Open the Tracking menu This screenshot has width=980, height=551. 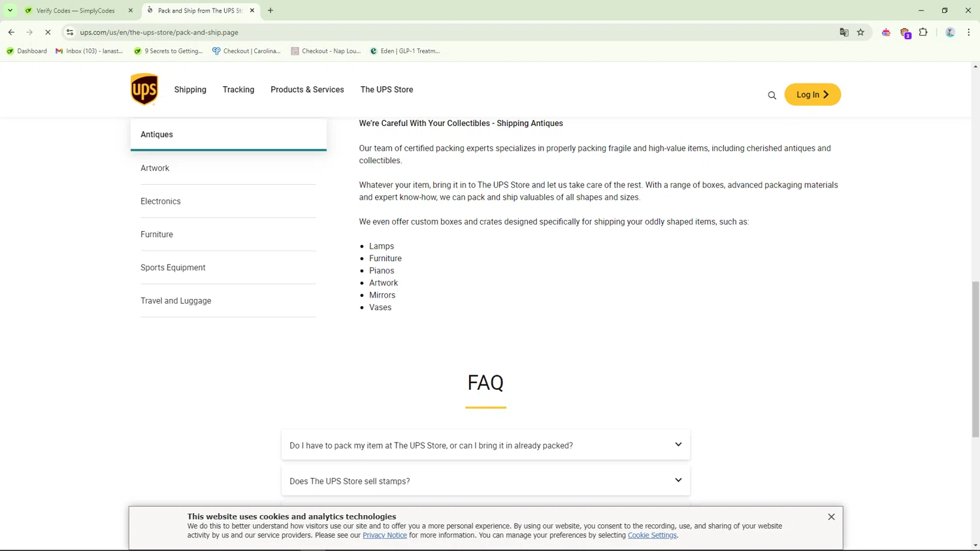238,89
